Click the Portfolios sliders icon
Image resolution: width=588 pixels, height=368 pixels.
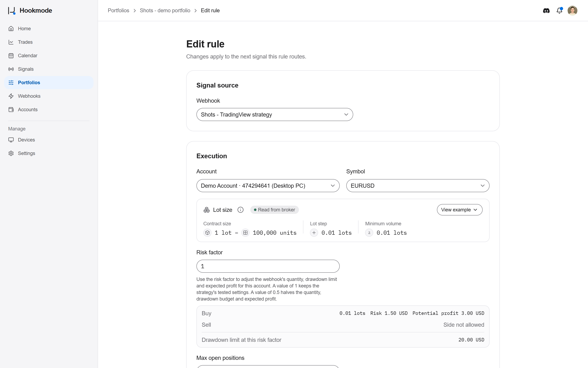click(11, 83)
